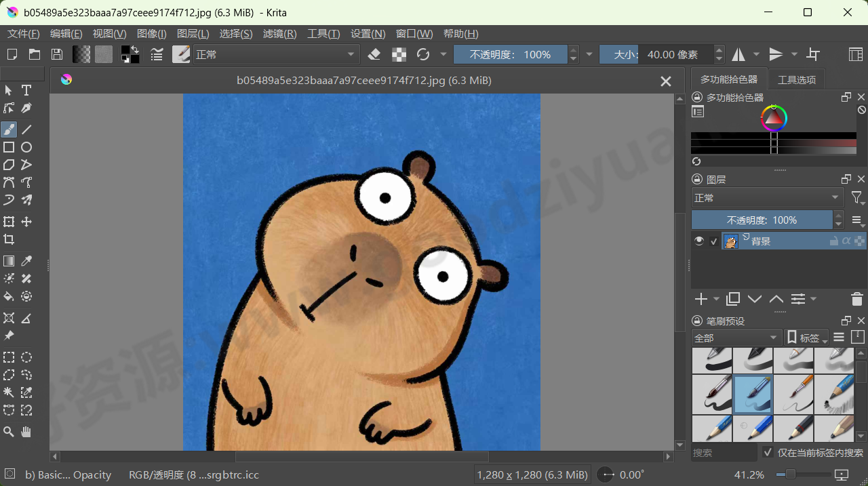Click the currently selected blue brush preset thumbnail
The width and height of the screenshot is (868, 486).
tap(753, 394)
